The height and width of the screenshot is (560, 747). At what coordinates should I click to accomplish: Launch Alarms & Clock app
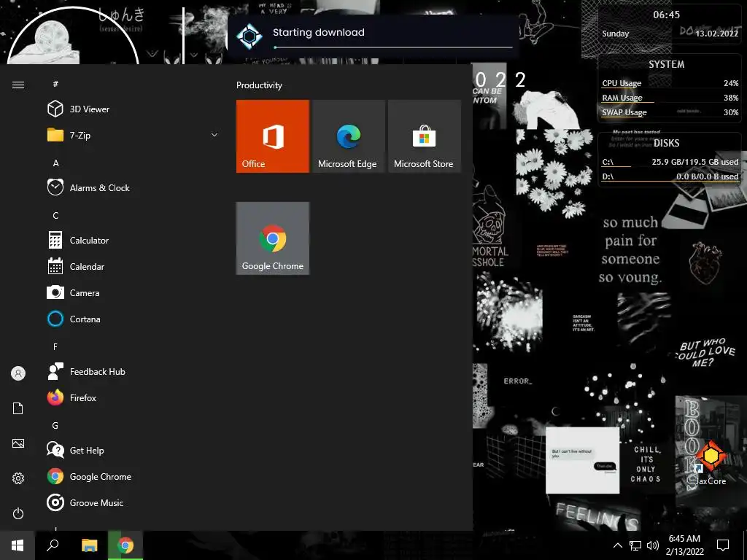pos(133,187)
